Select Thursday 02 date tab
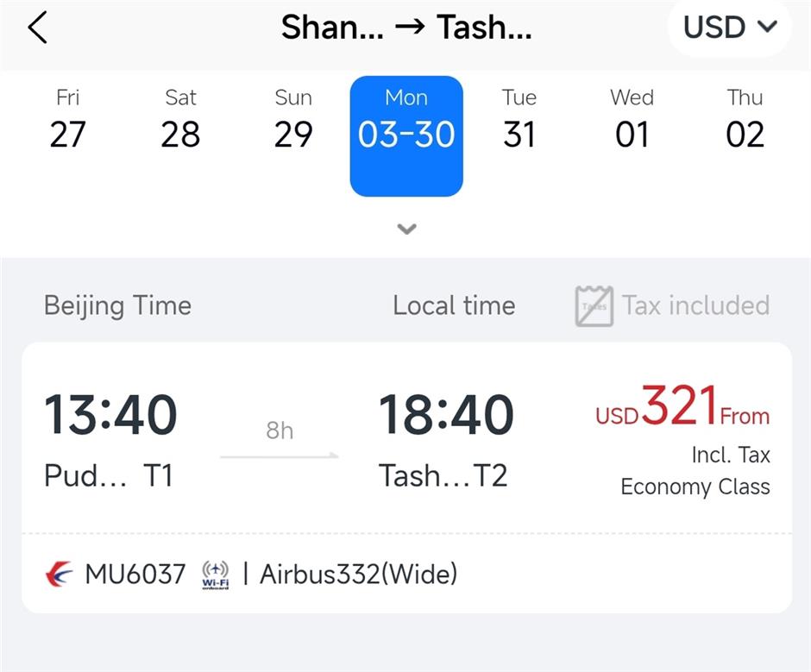Screen dimensions: 811x672 pos(745,121)
